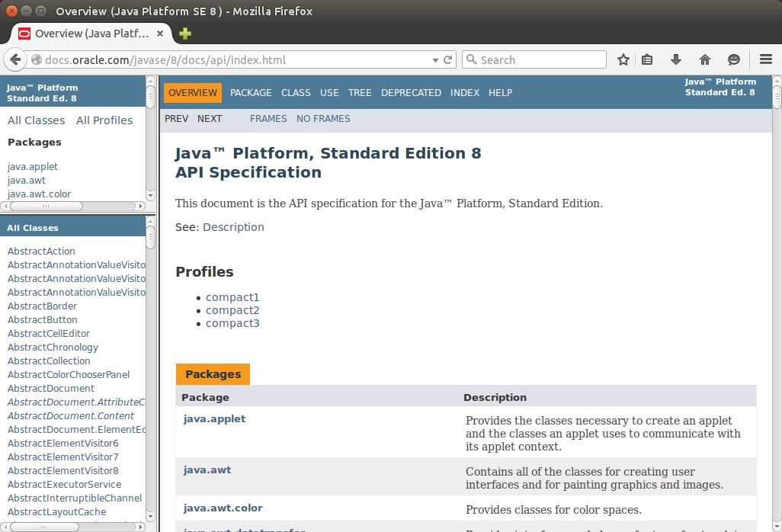
Task: Click the NO FRAMES link
Action: [x=323, y=118]
